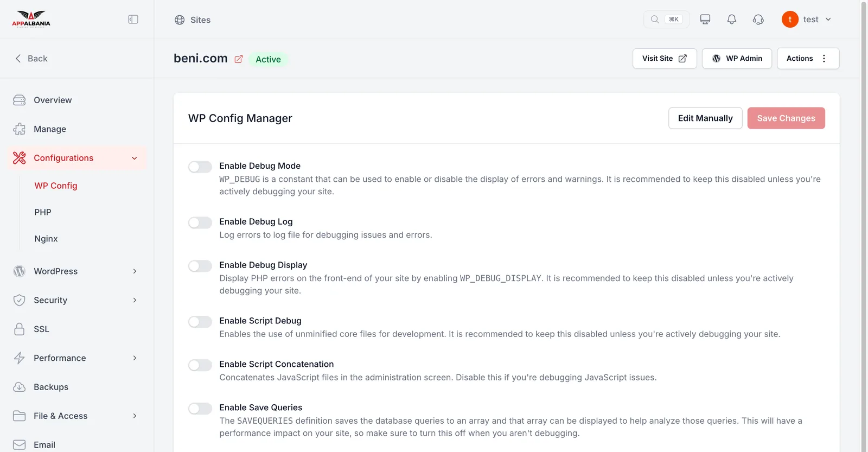Click the headset support icon
868x452 pixels.
tap(758, 20)
